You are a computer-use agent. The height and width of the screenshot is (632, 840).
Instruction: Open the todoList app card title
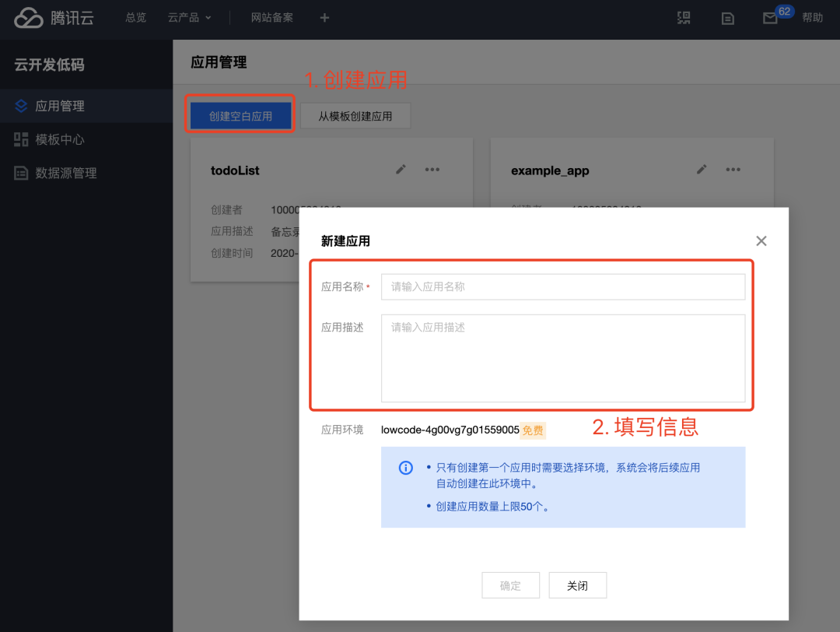[x=235, y=170]
